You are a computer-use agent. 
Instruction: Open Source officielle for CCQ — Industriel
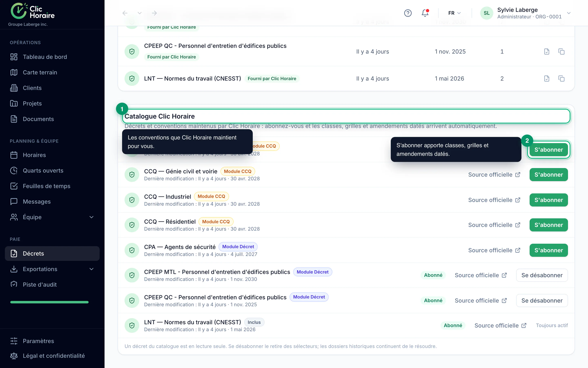tap(494, 200)
